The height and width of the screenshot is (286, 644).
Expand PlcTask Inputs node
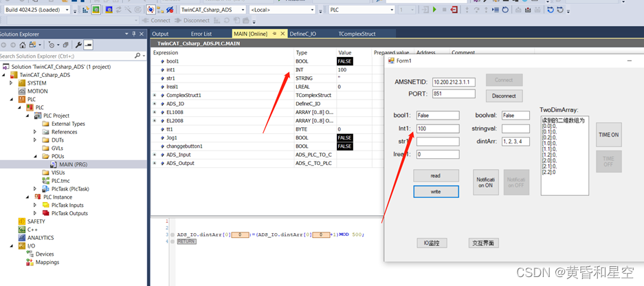tap(35, 205)
